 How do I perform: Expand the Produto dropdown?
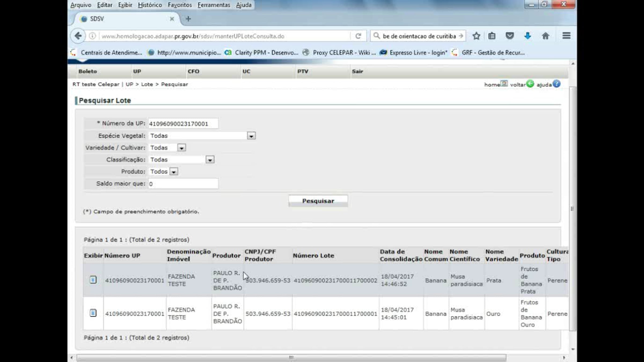pos(174,172)
